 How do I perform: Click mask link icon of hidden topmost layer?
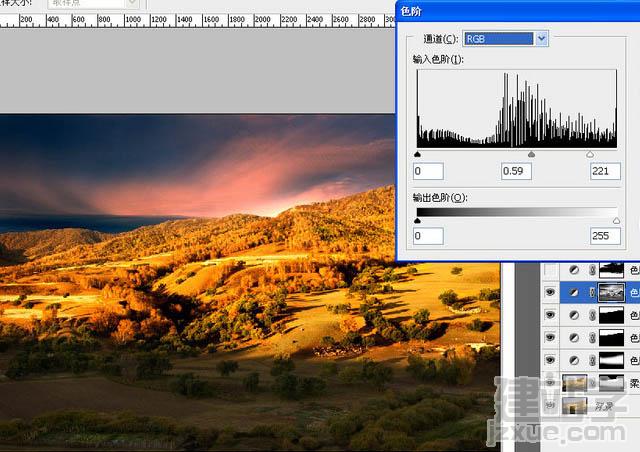592,270
